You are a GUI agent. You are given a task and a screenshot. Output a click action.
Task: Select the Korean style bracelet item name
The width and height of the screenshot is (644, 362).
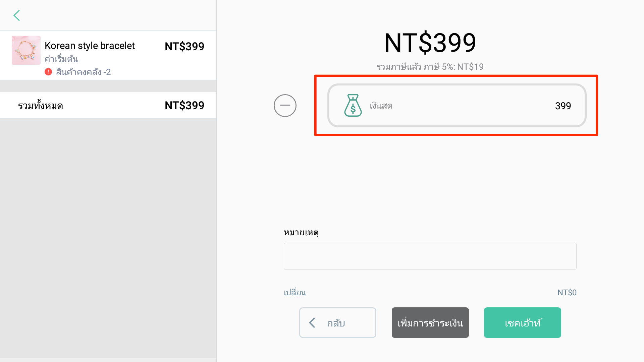point(90,46)
